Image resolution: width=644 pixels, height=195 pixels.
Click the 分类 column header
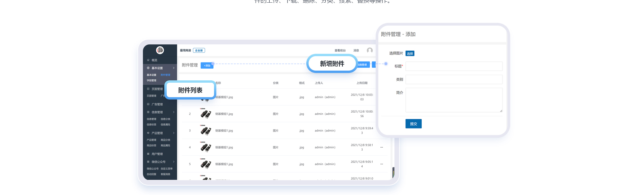pos(276,83)
